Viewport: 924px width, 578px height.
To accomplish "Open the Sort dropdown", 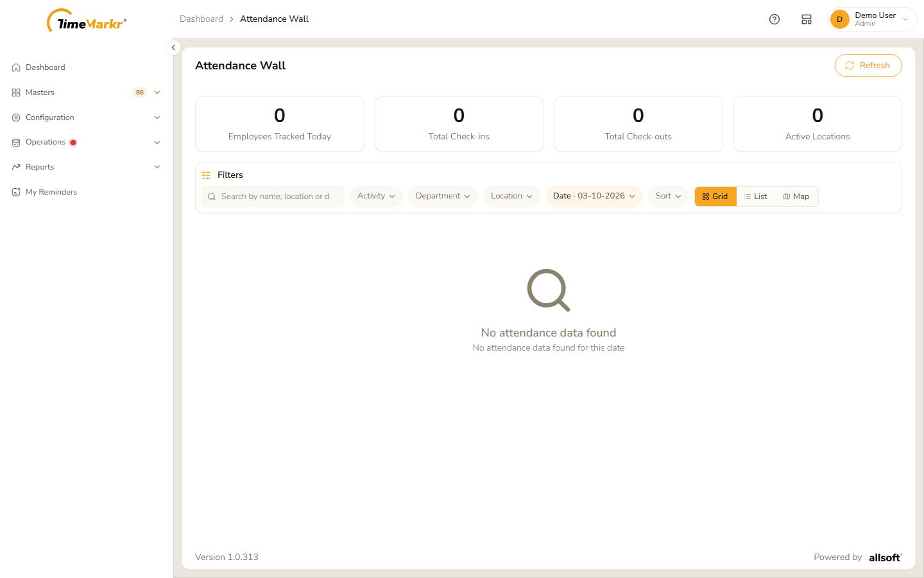I will (x=668, y=197).
